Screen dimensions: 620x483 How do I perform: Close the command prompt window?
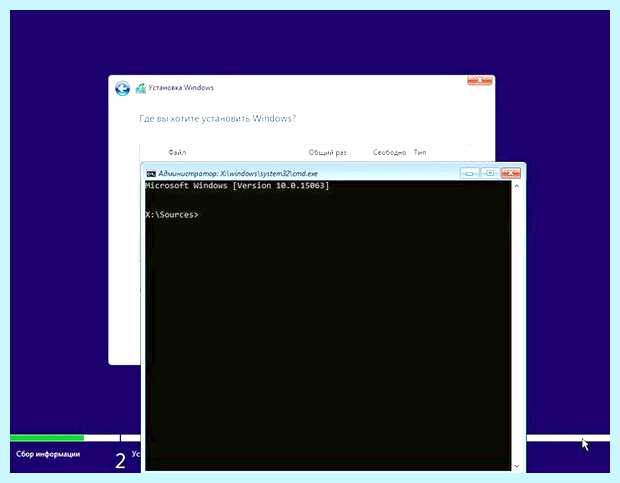pos(511,173)
